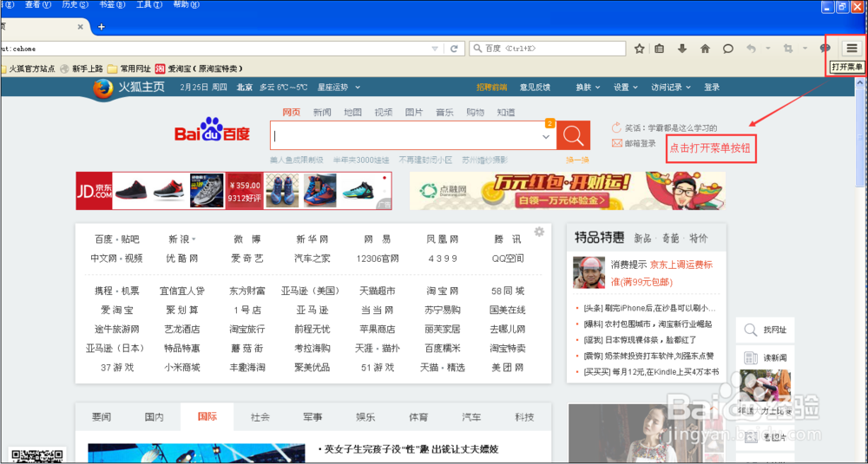Click the 意见反馈 link

point(535,88)
